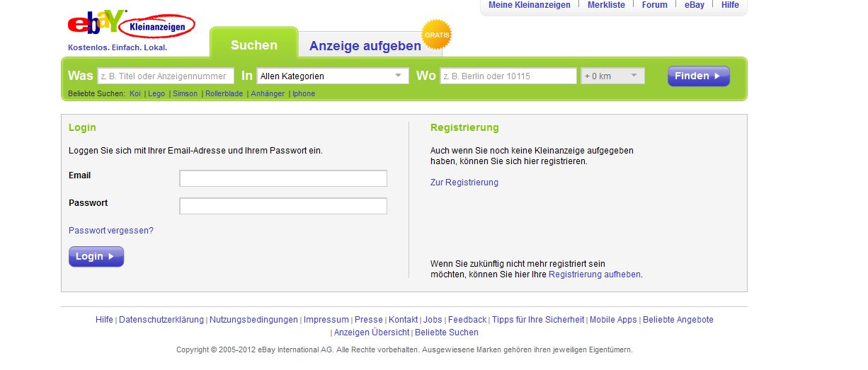Open the + 0 km radius dropdown

coord(612,76)
